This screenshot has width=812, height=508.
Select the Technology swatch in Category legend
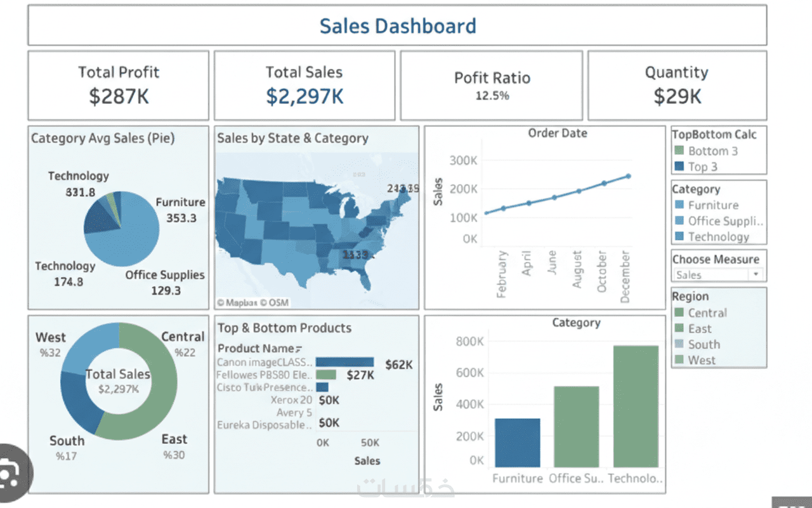click(679, 237)
